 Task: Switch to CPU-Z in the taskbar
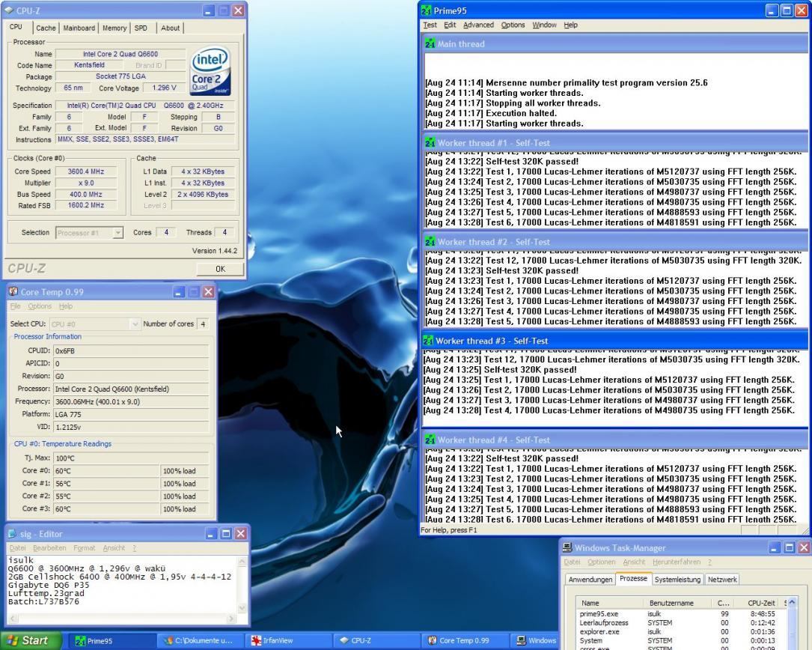point(376,641)
